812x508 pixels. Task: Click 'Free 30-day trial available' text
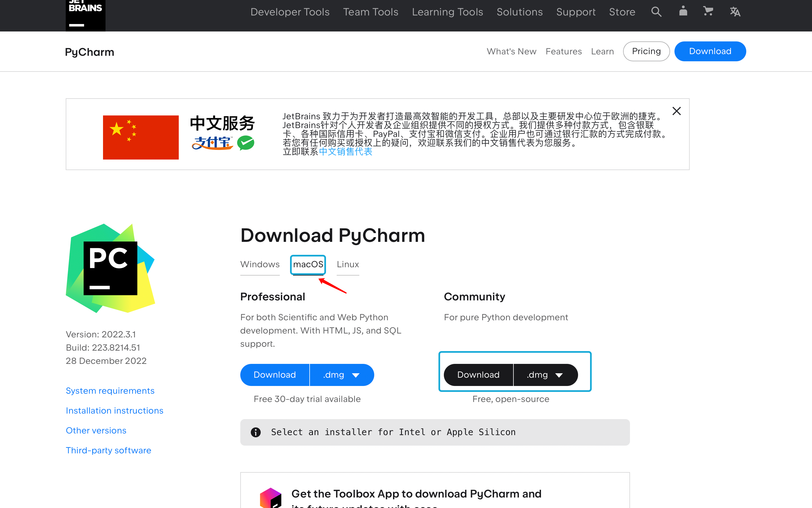(x=307, y=399)
